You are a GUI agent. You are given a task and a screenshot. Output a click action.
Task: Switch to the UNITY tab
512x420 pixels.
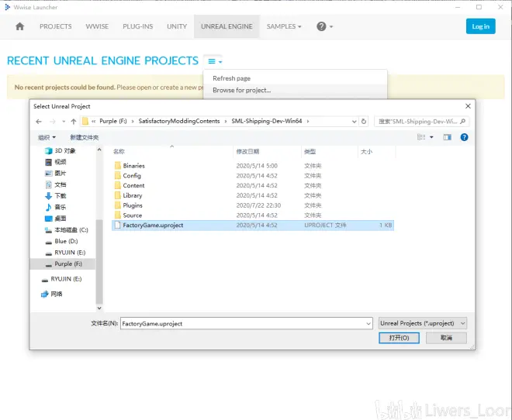177,26
